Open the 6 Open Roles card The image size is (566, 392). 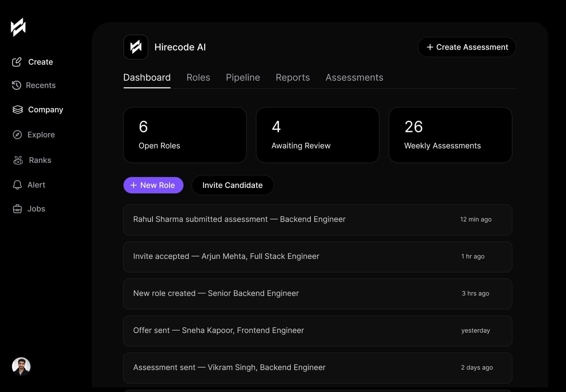pos(185,135)
